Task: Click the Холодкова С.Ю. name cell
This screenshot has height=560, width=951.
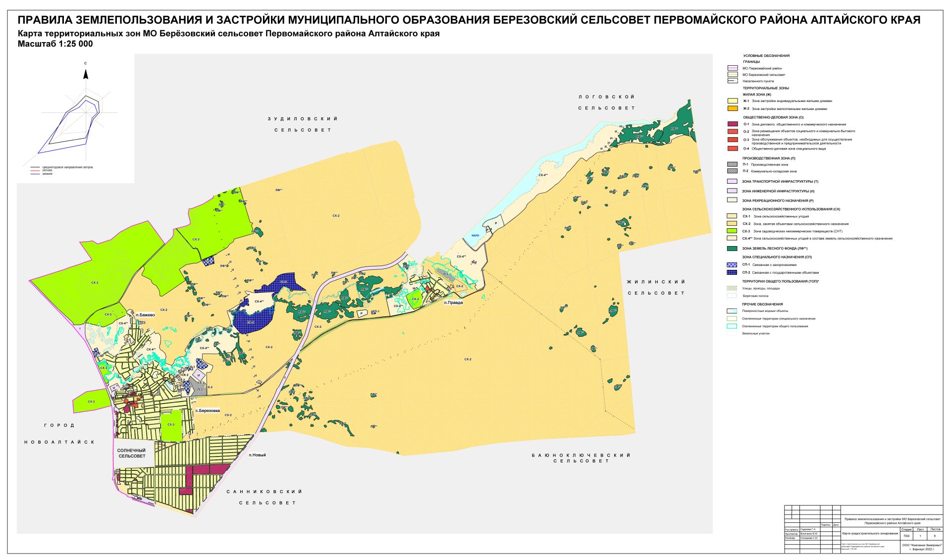Action: [x=810, y=538]
